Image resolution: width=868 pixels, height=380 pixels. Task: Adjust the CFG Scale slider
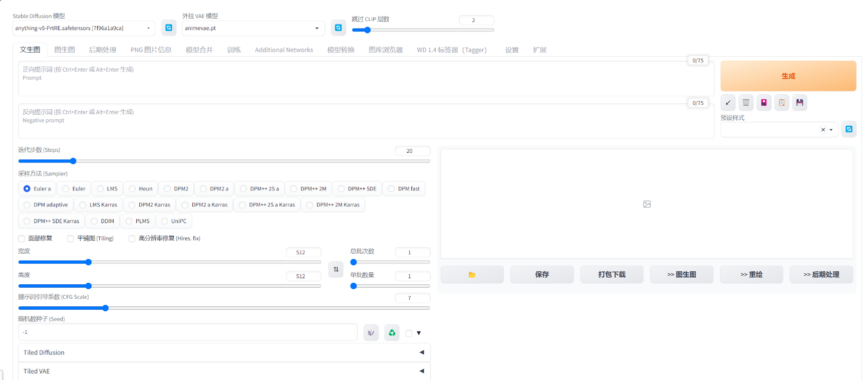pos(224,308)
